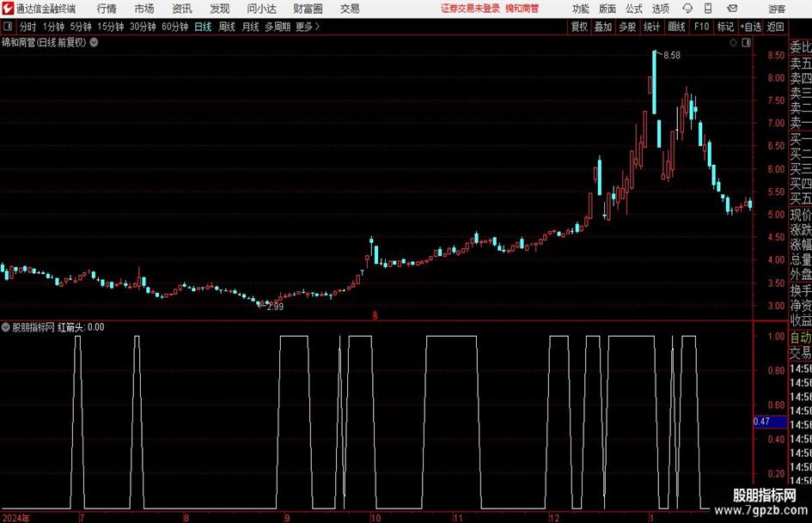
Task: Open the 发现 menu
Action: coord(220,9)
